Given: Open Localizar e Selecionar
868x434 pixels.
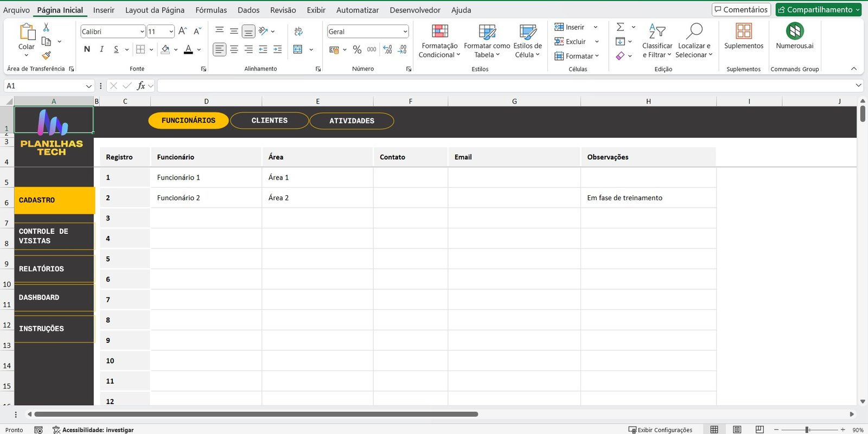Looking at the screenshot, I should [694, 41].
